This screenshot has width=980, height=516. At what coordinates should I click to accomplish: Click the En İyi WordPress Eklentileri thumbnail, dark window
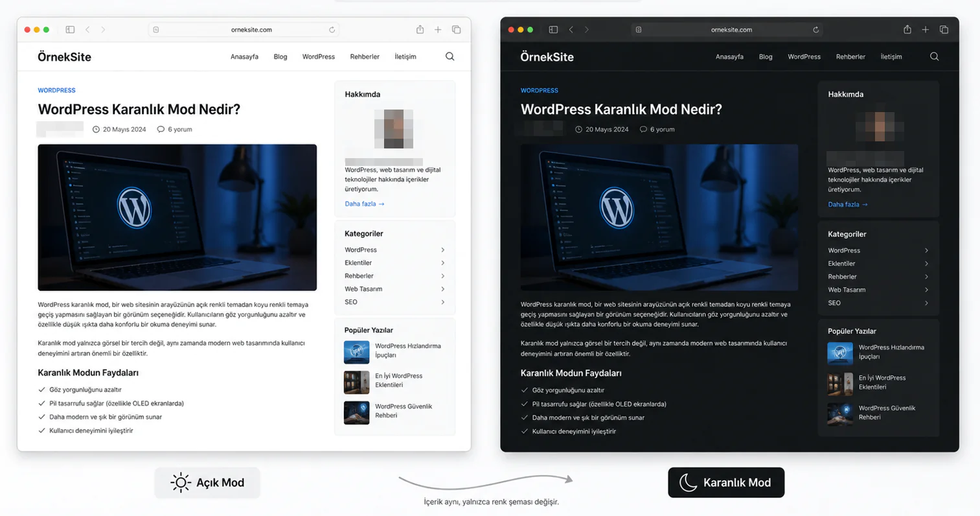pos(840,384)
